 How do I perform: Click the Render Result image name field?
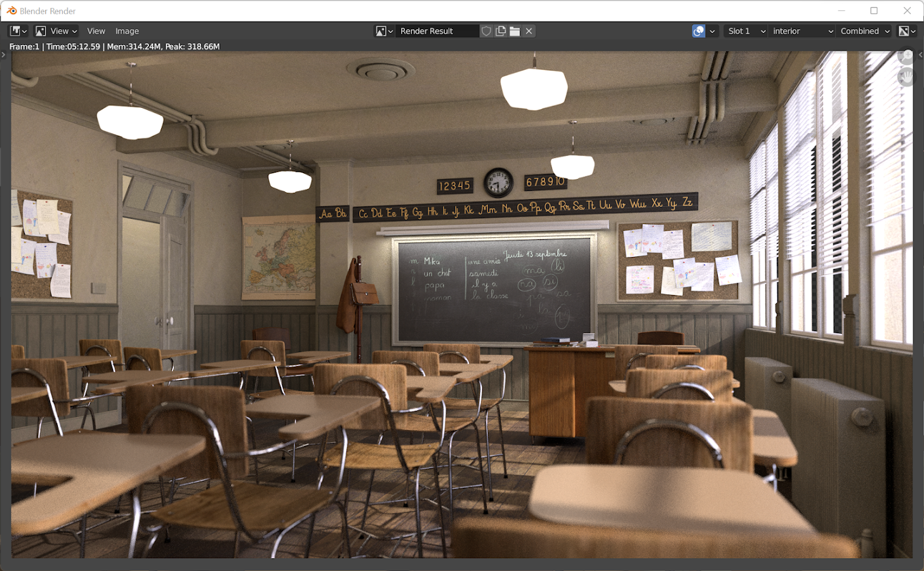coord(437,31)
